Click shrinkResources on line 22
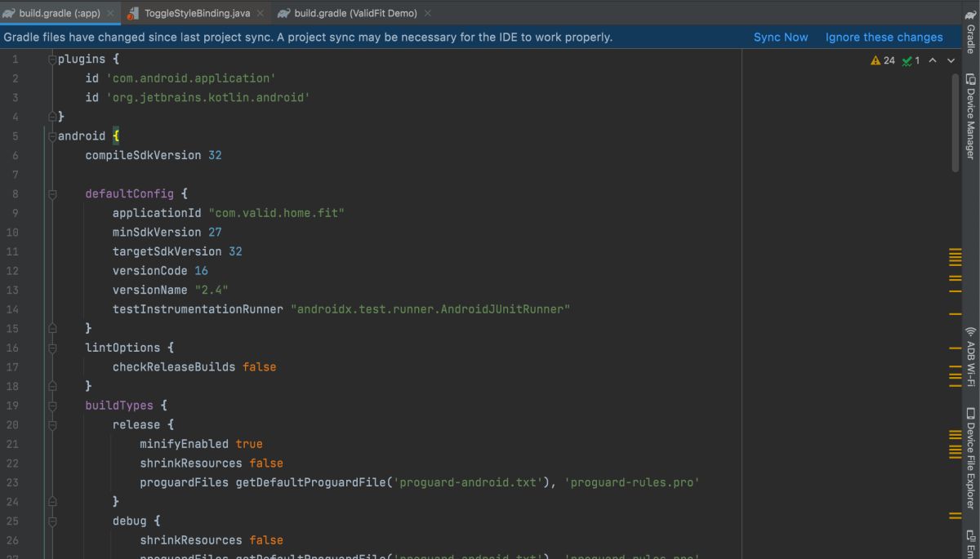This screenshot has height=559, width=980. 191,463
